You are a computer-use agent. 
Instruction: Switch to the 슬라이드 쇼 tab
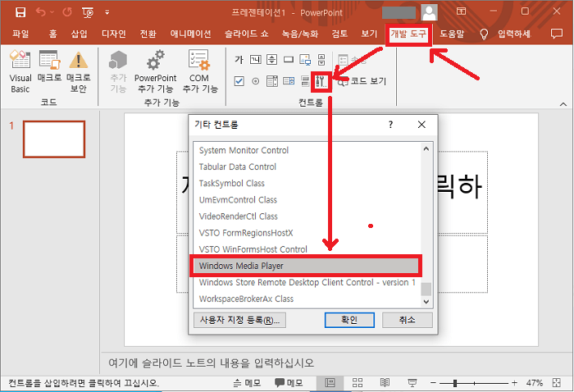[x=246, y=34]
